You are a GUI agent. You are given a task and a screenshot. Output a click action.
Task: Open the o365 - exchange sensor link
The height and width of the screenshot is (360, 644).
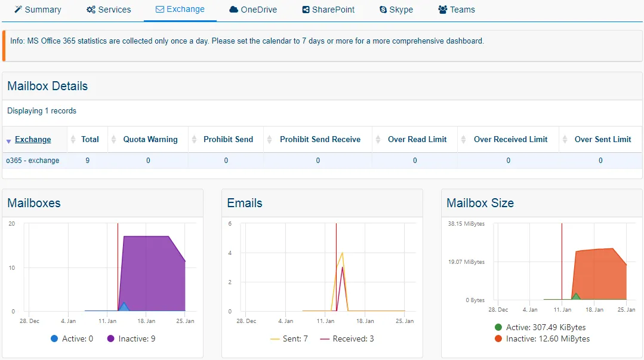coord(33,160)
